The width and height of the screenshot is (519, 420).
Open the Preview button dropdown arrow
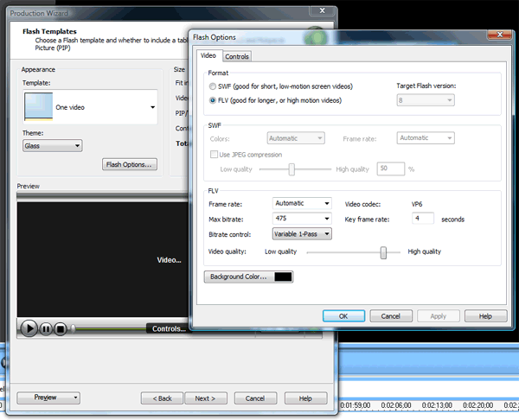(75, 398)
